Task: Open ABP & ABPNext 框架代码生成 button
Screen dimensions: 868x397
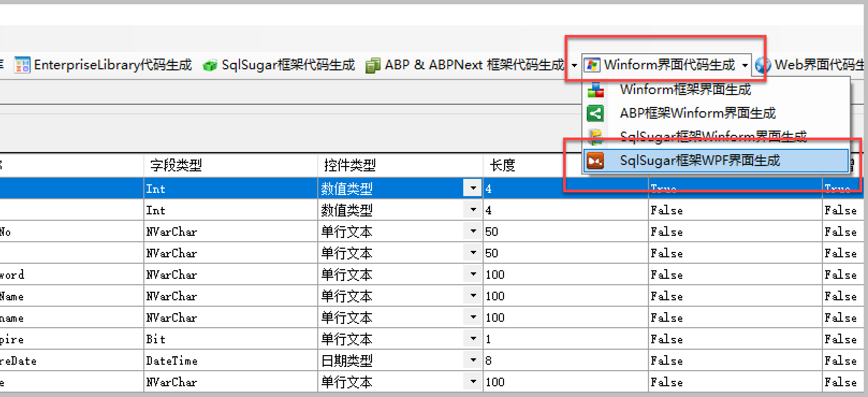Action: (x=465, y=65)
